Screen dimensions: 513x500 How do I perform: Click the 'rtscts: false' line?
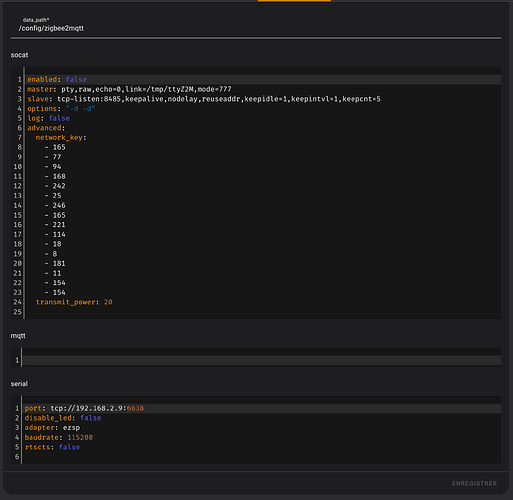tap(52, 447)
